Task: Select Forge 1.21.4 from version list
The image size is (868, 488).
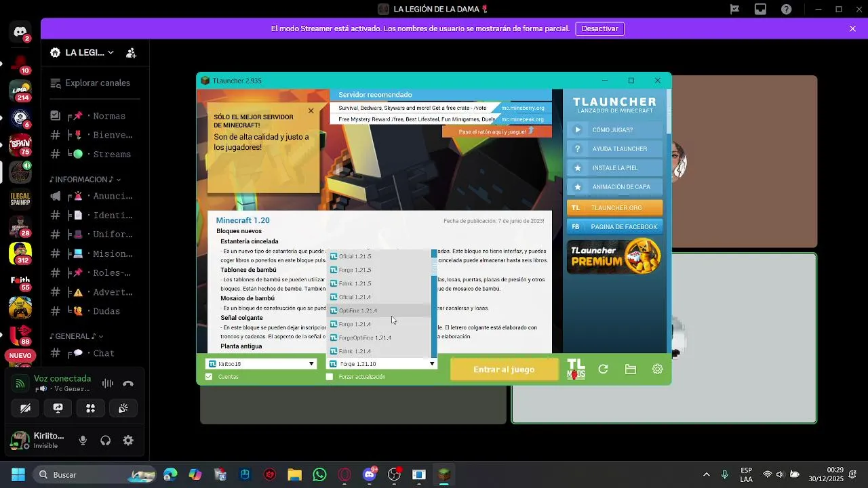Action: pos(379,324)
